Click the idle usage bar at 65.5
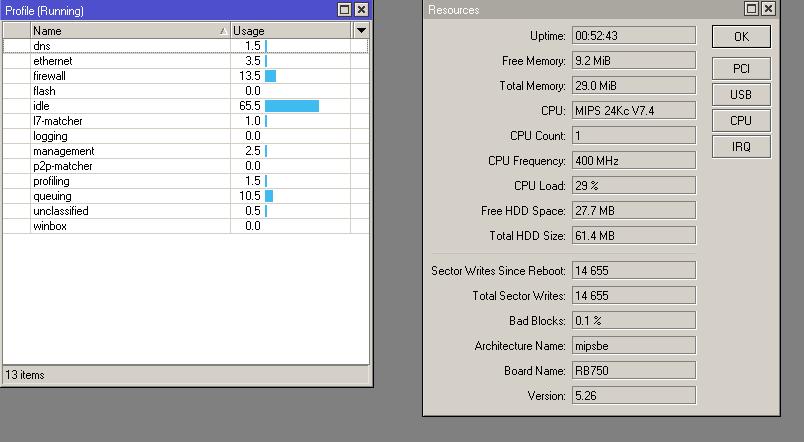The image size is (804, 442). pos(292,106)
